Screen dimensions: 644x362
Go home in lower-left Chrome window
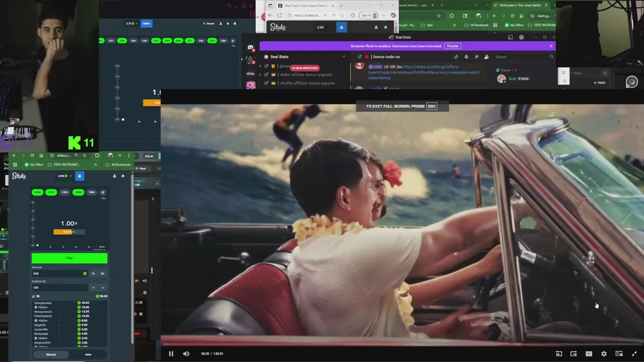[x=41, y=155]
